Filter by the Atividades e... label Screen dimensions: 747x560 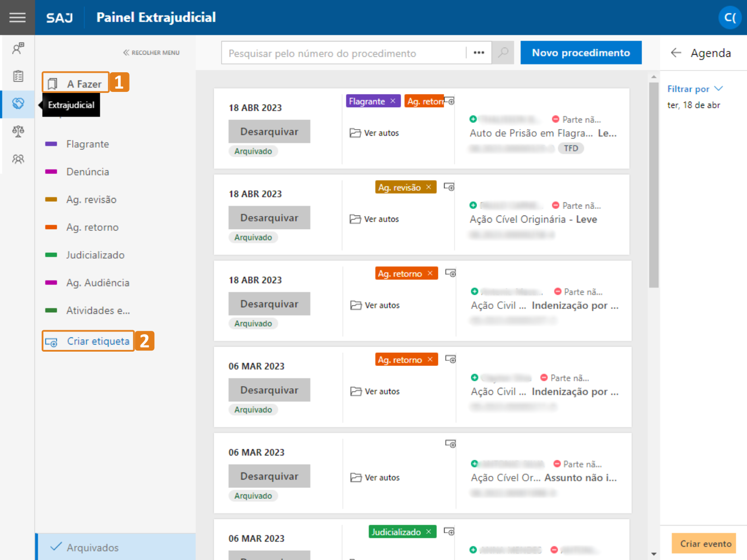pos(98,311)
